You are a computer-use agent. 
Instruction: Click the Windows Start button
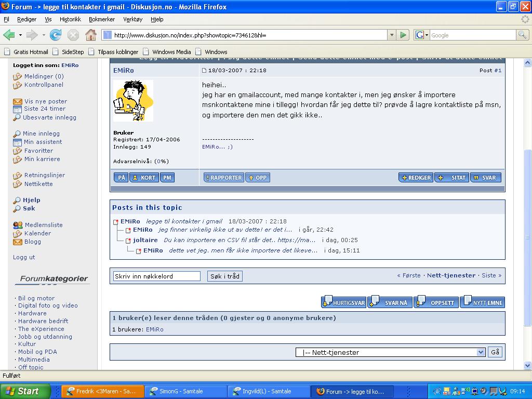click(25, 391)
